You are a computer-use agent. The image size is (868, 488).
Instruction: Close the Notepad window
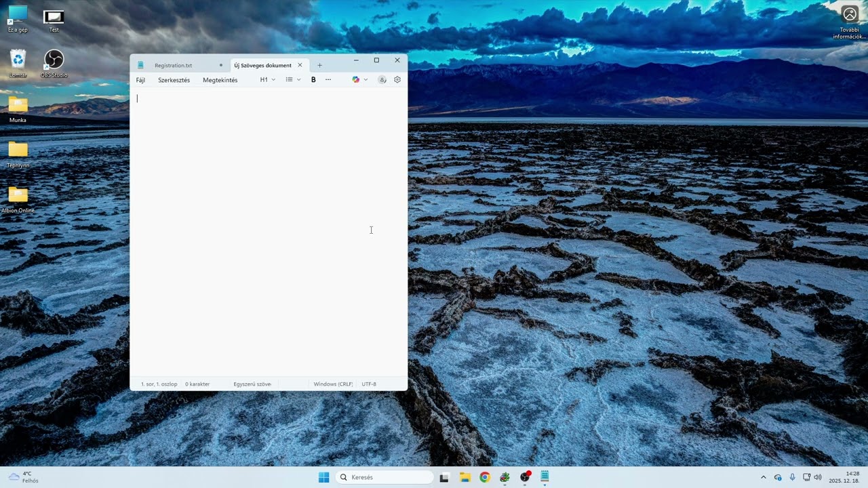click(397, 60)
